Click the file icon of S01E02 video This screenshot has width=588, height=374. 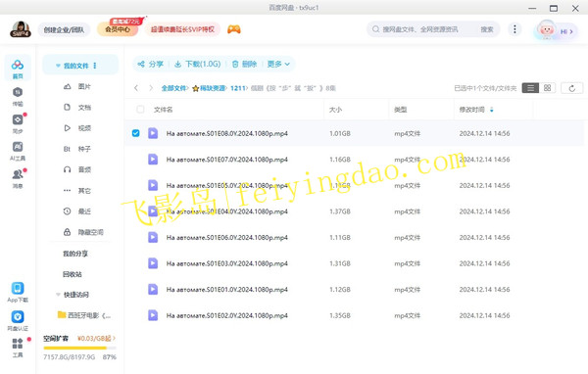(153, 315)
